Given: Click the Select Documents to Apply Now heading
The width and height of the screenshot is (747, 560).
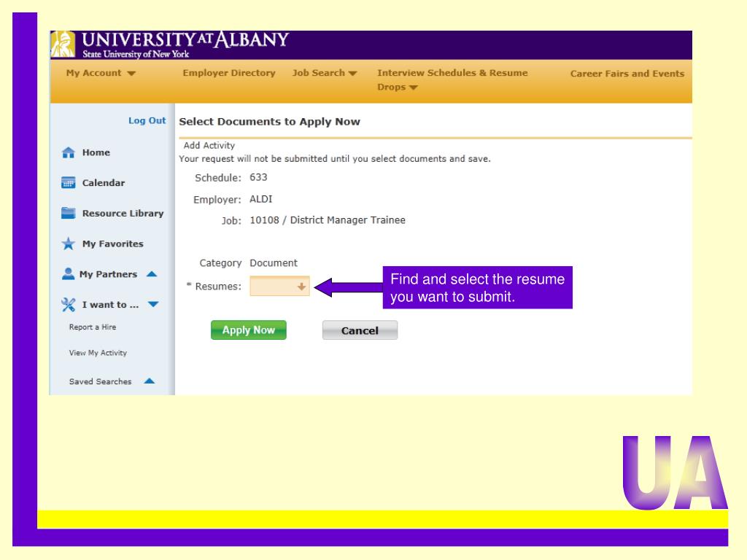Looking at the screenshot, I should tap(270, 122).
